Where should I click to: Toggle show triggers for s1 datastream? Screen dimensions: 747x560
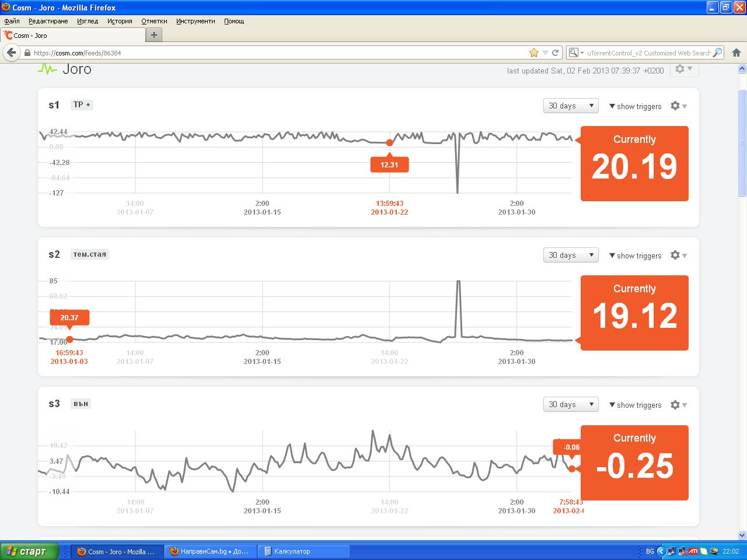click(635, 106)
